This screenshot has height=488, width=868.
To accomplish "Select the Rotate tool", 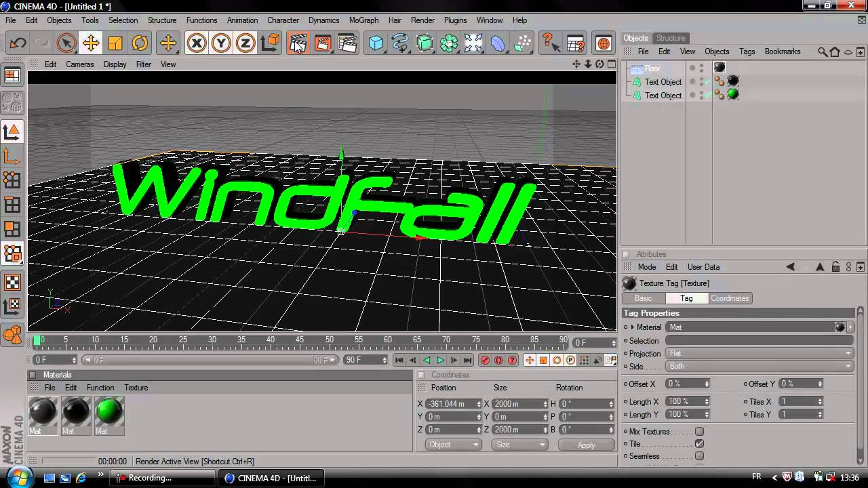I will 139,44.
